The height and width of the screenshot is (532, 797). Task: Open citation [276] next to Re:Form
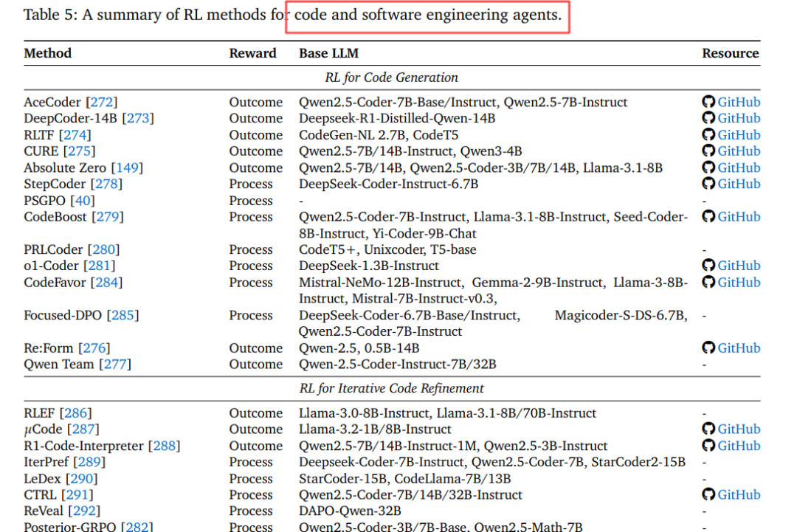(94, 348)
